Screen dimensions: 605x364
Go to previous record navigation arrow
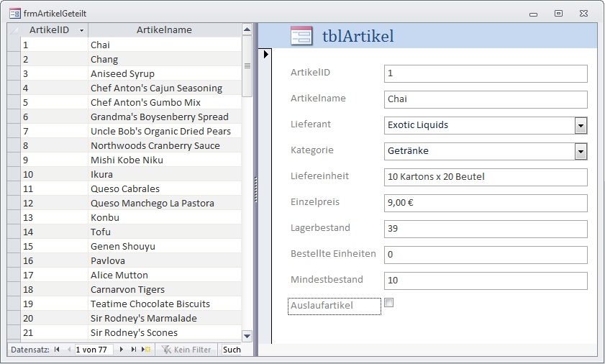(x=69, y=350)
